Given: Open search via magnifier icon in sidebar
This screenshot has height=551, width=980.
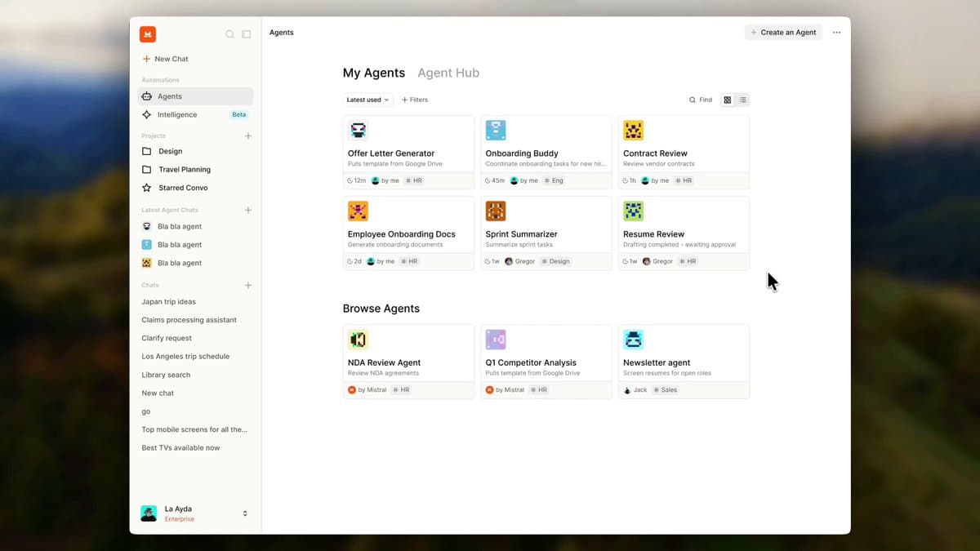Looking at the screenshot, I should (x=229, y=34).
